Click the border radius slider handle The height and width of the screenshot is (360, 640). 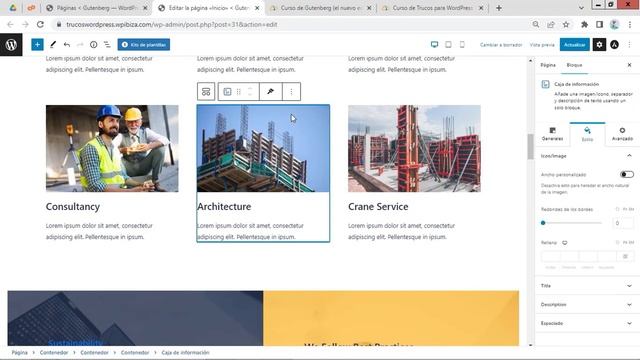pos(543,223)
